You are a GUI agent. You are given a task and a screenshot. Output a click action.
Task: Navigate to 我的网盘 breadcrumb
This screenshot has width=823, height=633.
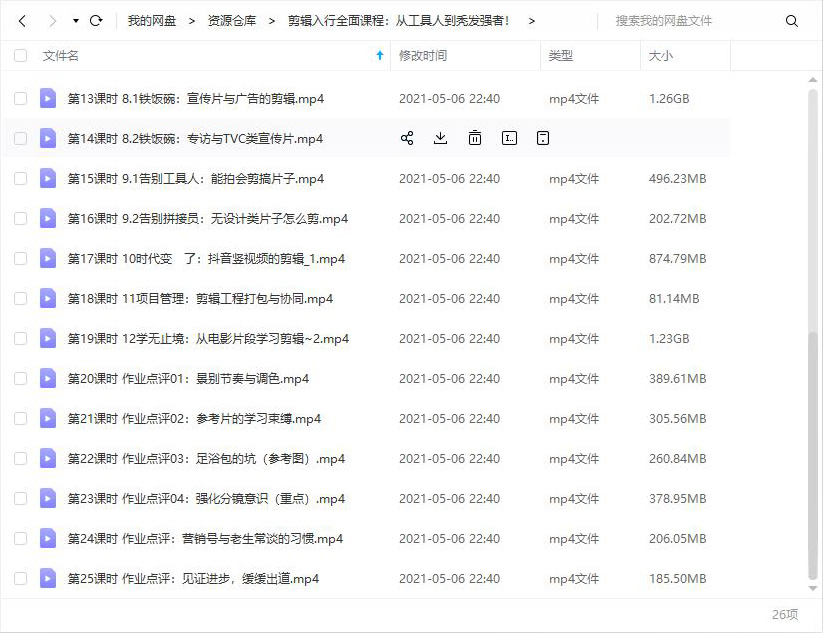(152, 21)
